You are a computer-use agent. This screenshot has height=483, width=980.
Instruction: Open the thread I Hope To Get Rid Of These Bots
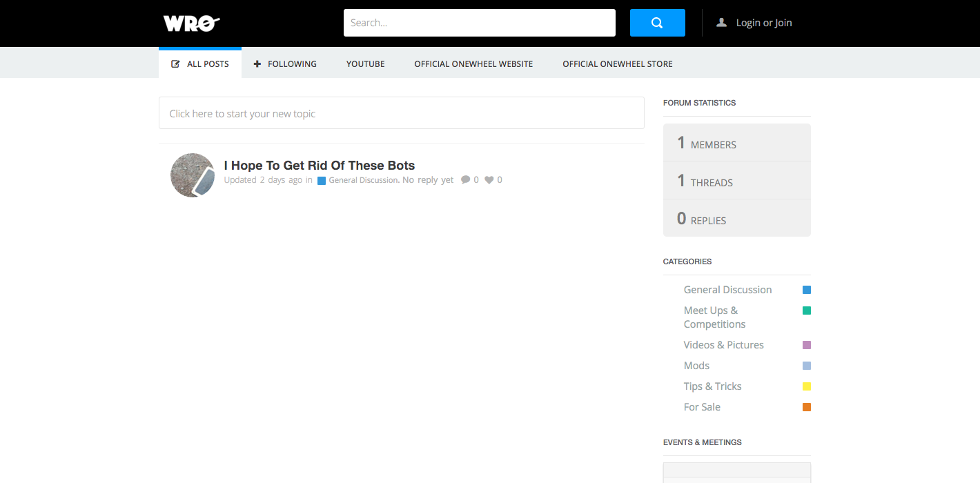319,166
